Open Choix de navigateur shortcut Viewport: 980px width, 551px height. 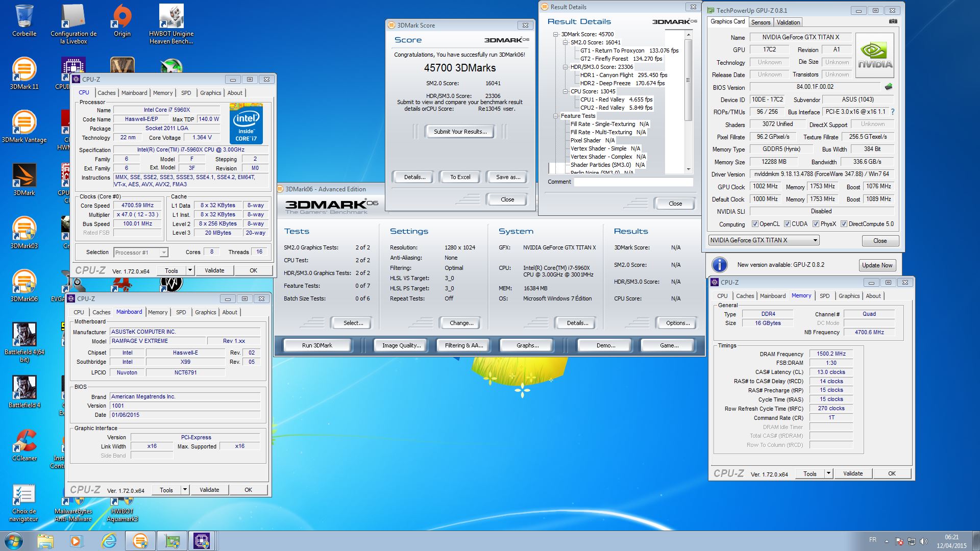click(x=24, y=504)
